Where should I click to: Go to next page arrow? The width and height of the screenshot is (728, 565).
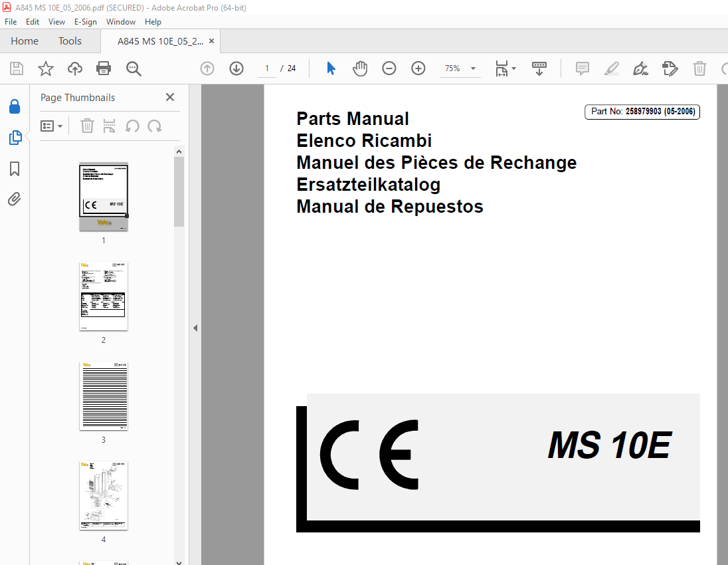(x=236, y=68)
